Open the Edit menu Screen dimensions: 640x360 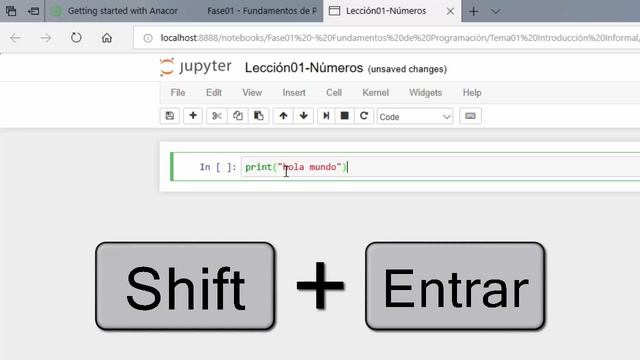point(214,93)
